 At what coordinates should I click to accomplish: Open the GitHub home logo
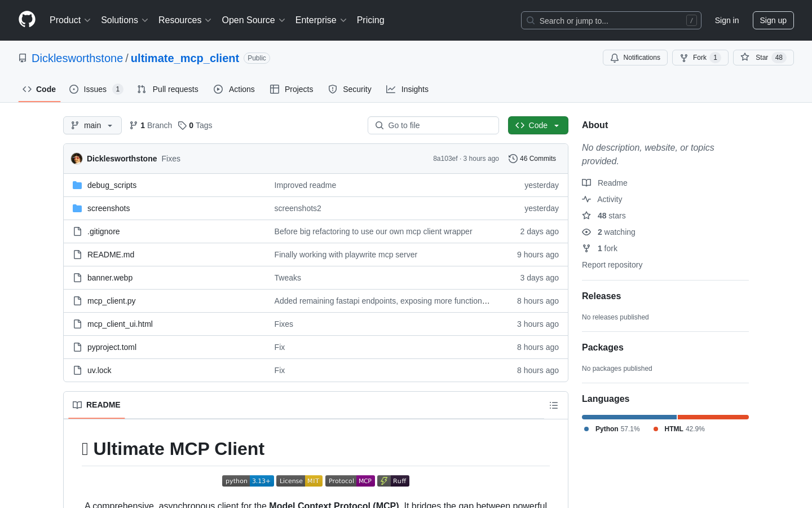coord(27,20)
